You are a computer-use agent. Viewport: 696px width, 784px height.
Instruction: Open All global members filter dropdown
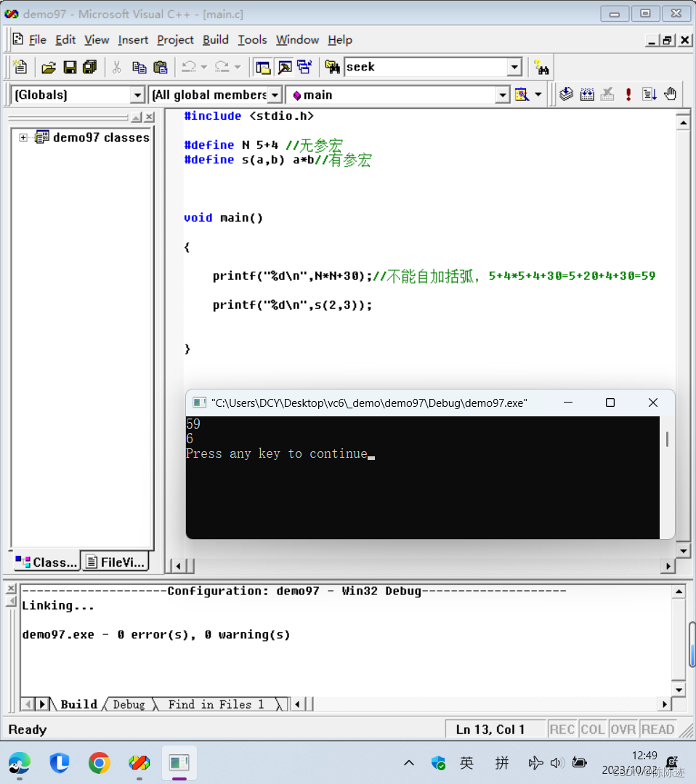[x=275, y=95]
